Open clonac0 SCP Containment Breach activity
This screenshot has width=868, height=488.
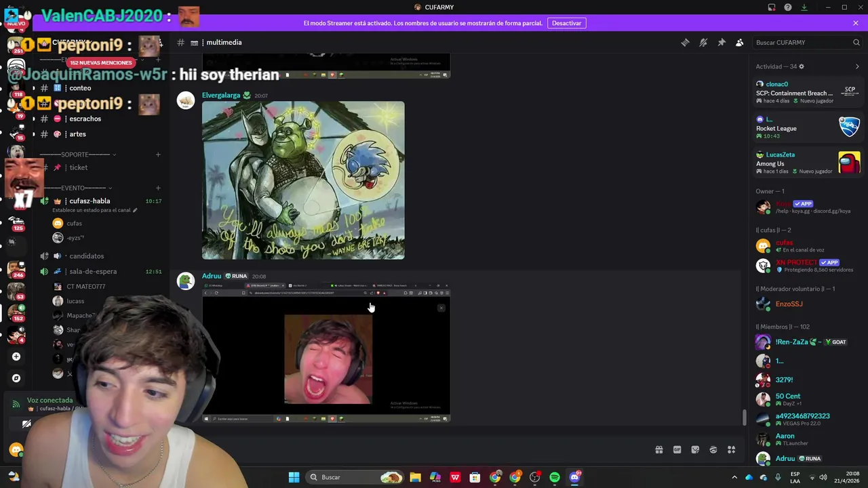pyautogui.click(x=808, y=92)
